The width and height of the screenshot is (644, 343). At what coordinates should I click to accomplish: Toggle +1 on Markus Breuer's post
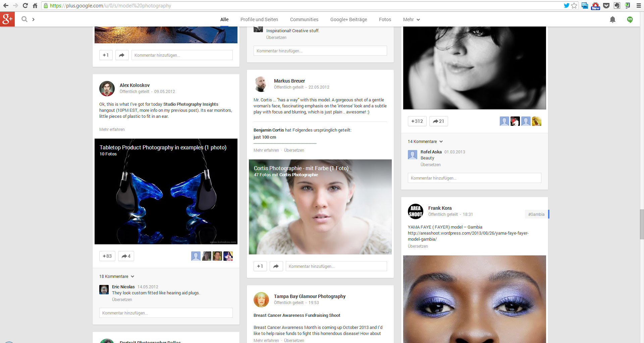(260, 266)
